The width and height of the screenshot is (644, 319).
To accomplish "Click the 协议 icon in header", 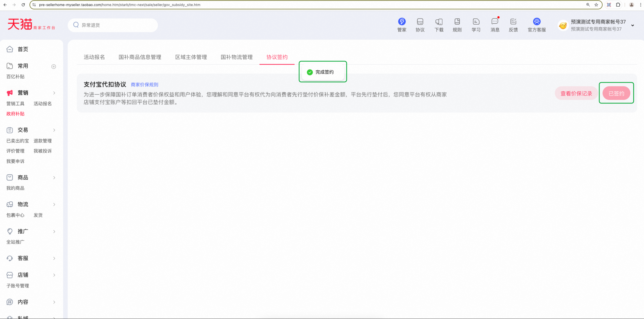I will click(420, 22).
